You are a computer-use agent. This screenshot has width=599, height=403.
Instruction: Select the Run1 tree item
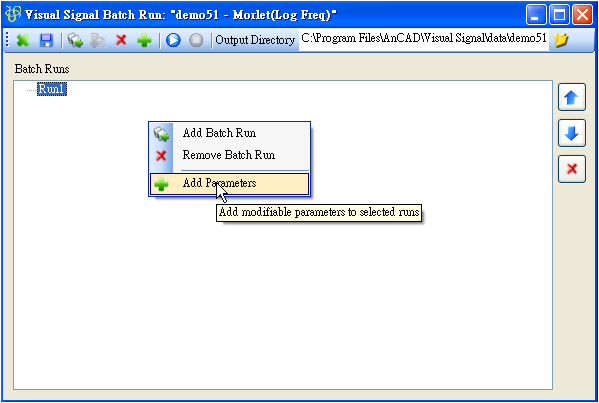52,89
